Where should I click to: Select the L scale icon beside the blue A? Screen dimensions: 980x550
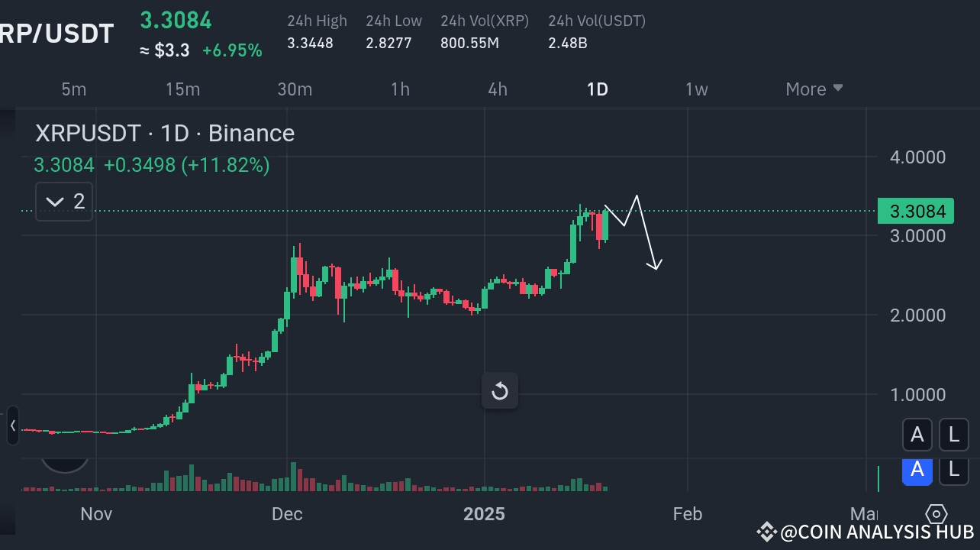[953, 471]
